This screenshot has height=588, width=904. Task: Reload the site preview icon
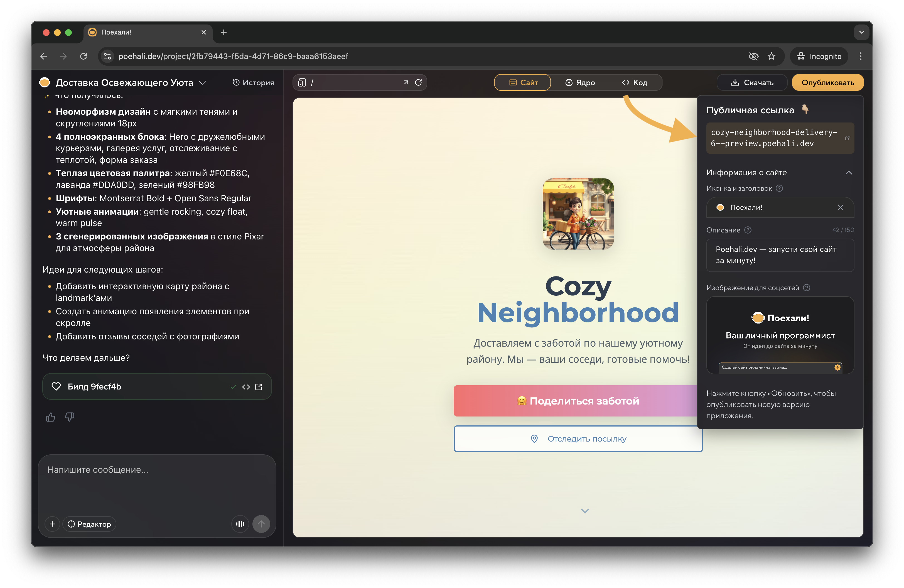click(x=418, y=82)
